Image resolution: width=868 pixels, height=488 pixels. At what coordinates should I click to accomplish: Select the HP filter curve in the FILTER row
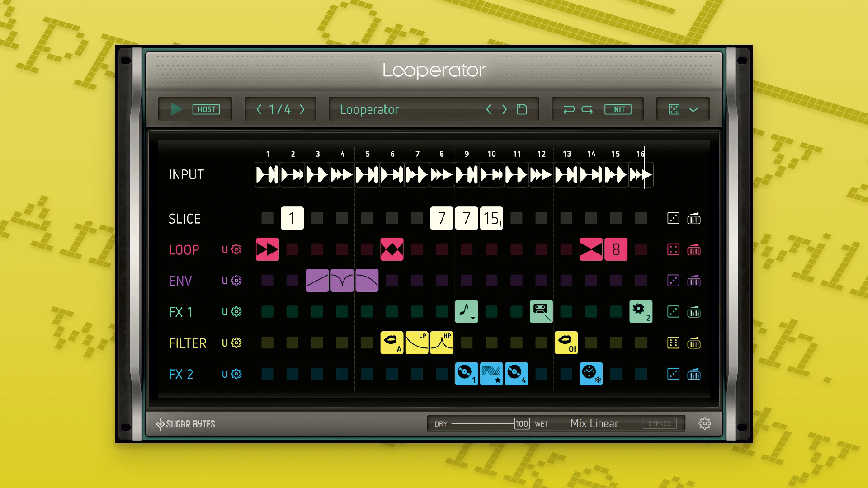(442, 343)
